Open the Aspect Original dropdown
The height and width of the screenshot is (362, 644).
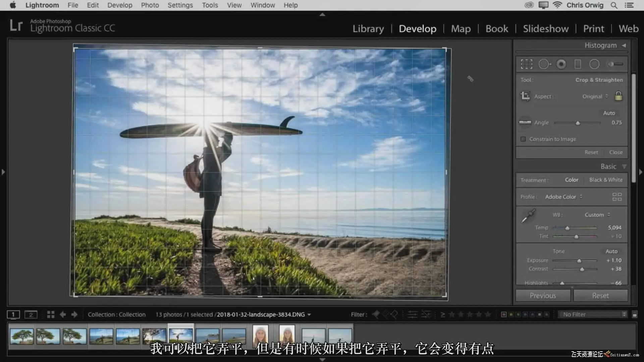[595, 97]
